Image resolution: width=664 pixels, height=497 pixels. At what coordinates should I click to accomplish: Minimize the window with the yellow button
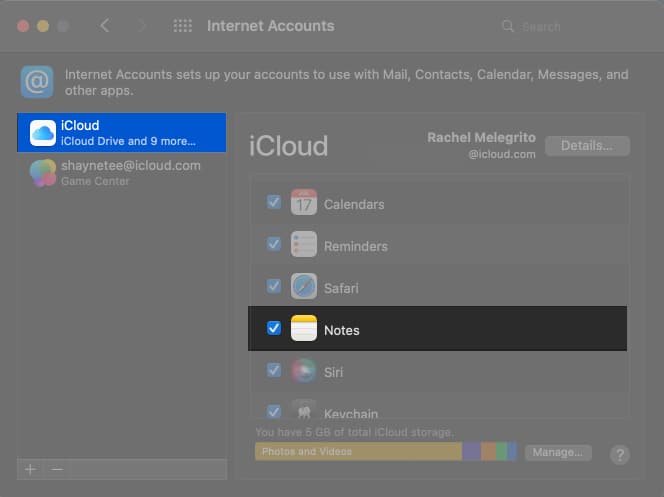[43, 26]
